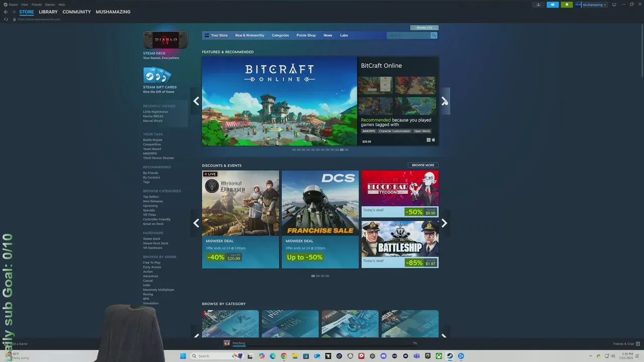Open the Copilot icon on the taskbar
The width and height of the screenshot is (644, 362).
tap(262, 356)
